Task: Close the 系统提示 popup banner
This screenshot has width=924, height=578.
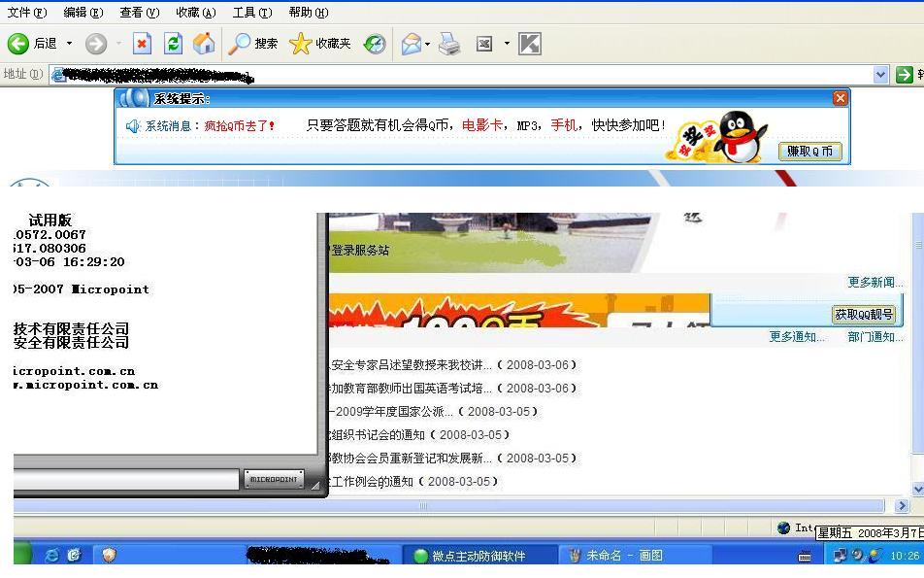Action: [841, 98]
